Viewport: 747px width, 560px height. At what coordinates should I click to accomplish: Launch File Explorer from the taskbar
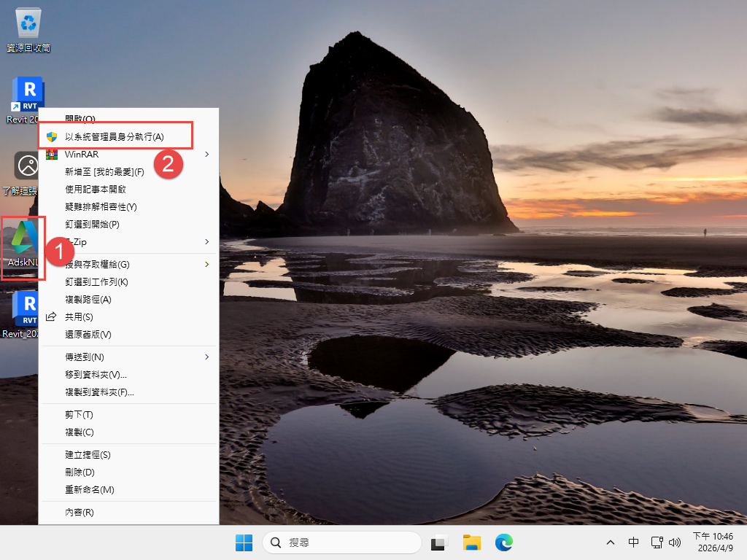pyautogui.click(x=472, y=542)
